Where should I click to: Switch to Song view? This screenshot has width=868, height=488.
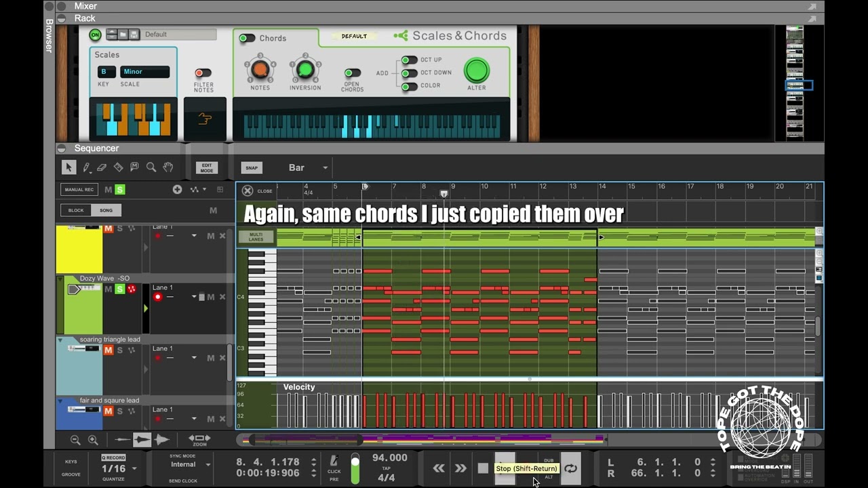pos(106,210)
